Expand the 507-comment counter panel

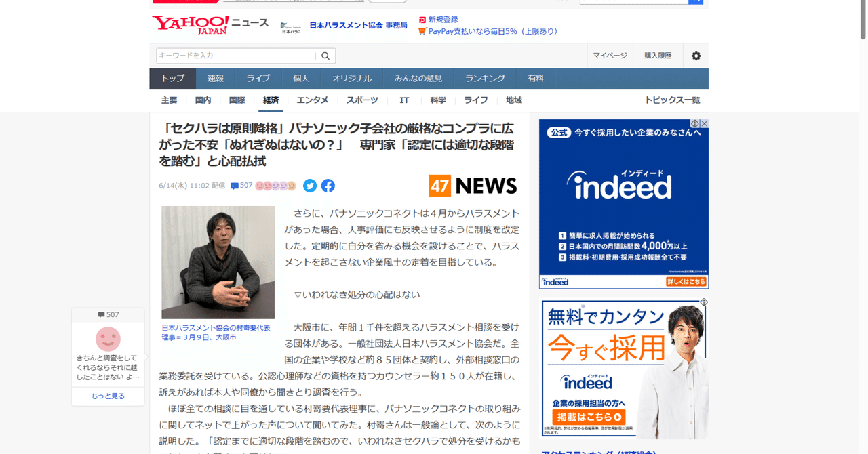pyautogui.click(x=107, y=314)
